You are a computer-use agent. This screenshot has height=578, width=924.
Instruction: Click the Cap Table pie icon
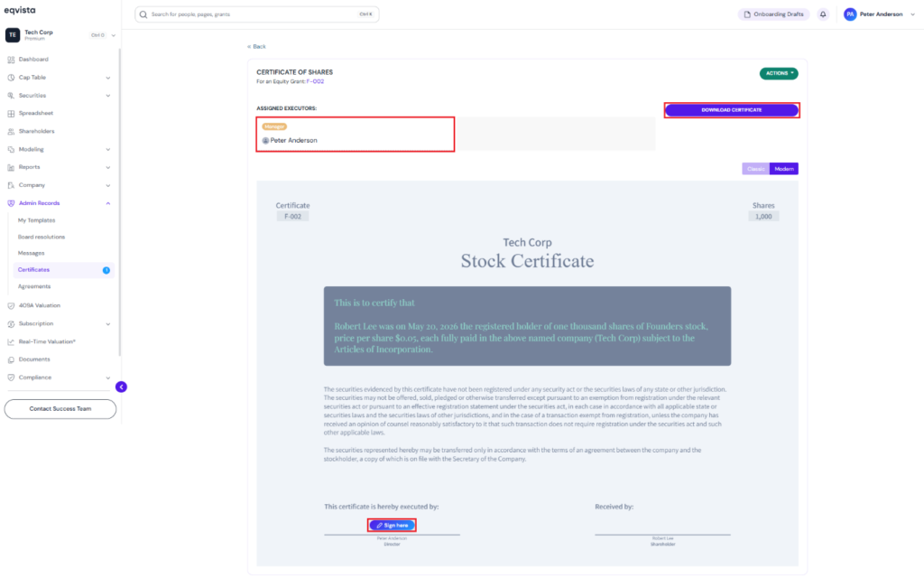[x=11, y=78]
